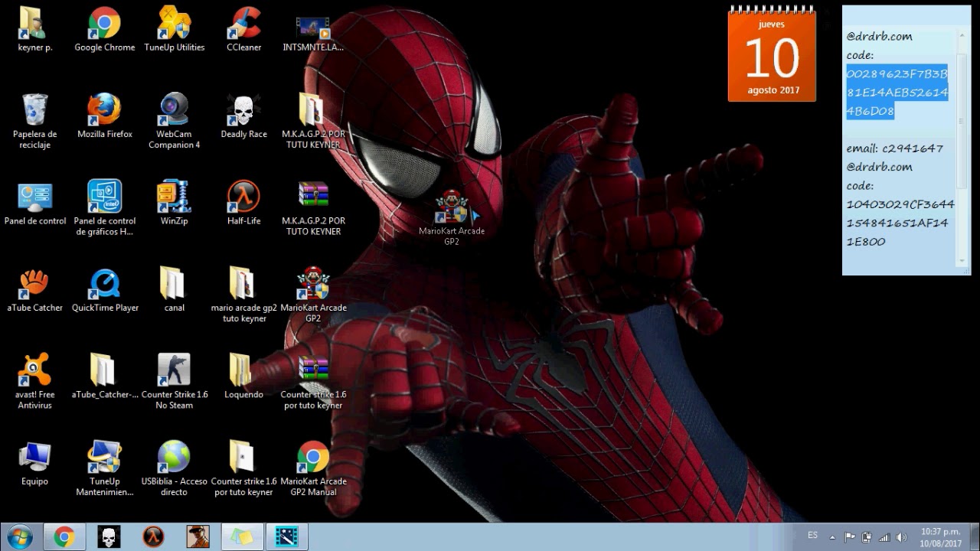The height and width of the screenshot is (551, 980).
Task: Select the mario arcade gp2 tuto keyner folder
Action: [243, 295]
